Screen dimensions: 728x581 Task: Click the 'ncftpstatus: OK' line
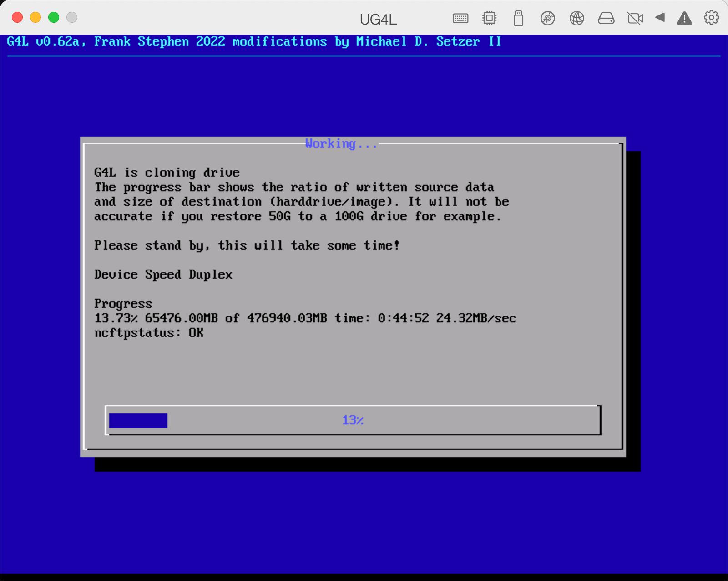[x=149, y=333]
